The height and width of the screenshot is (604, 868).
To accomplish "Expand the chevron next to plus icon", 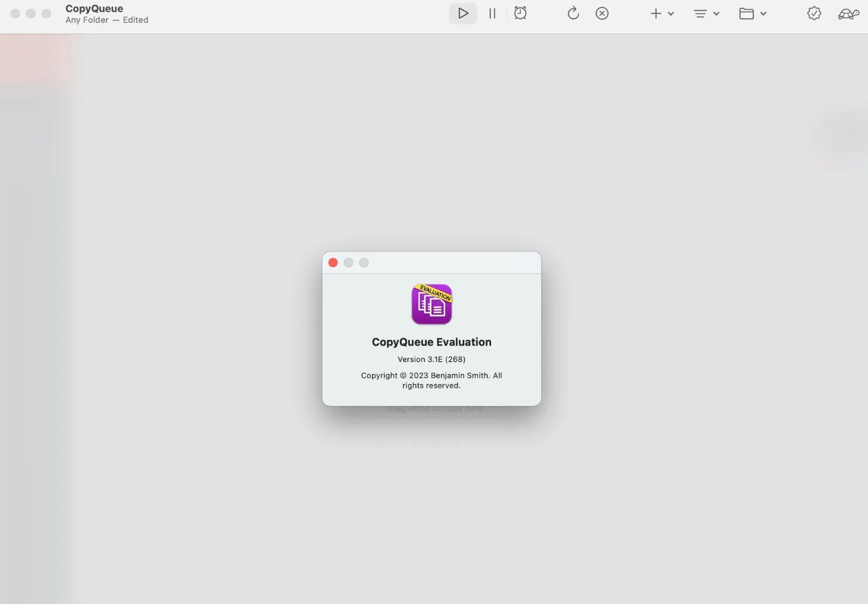I will pos(671,13).
